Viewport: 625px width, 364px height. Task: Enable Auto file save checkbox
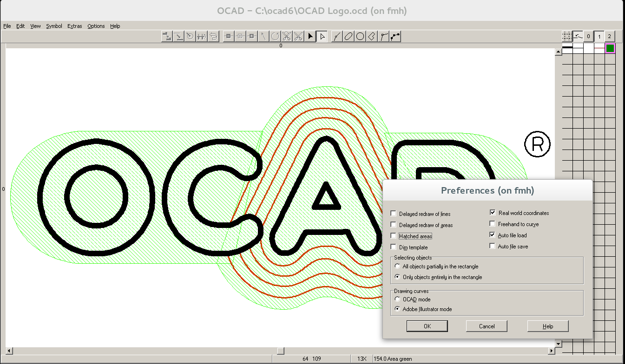[x=493, y=246]
